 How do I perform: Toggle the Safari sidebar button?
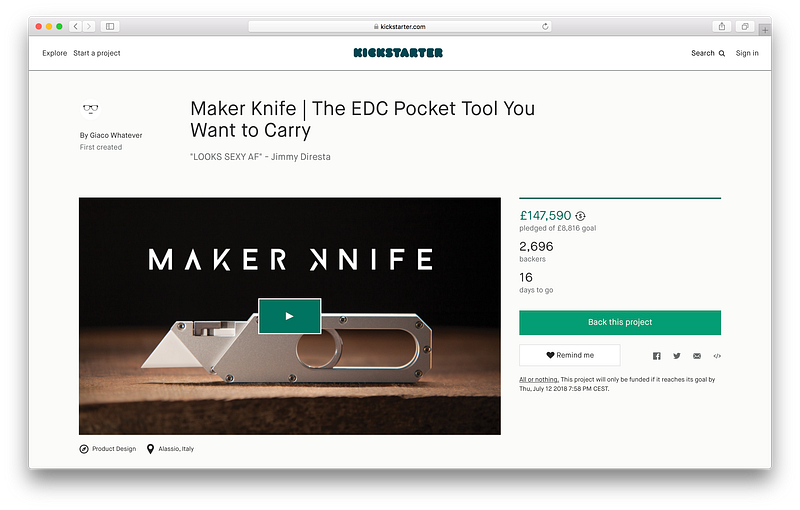(109, 26)
